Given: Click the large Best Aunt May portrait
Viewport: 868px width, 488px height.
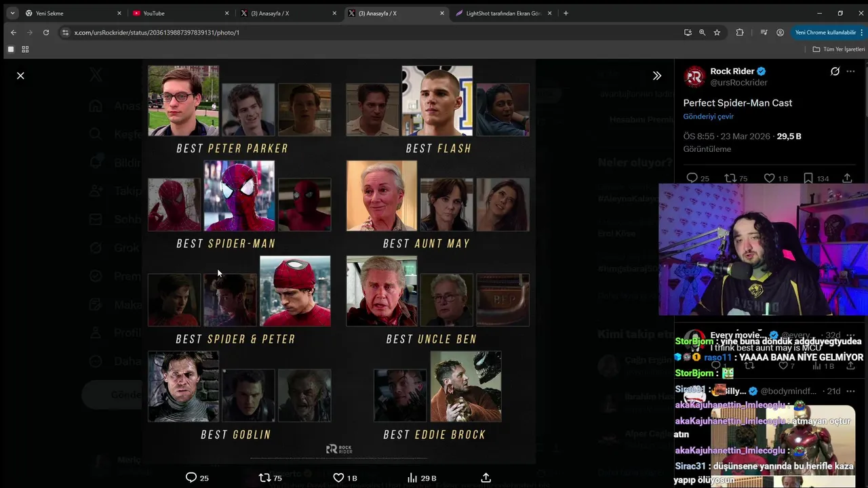Looking at the screenshot, I should click(382, 196).
